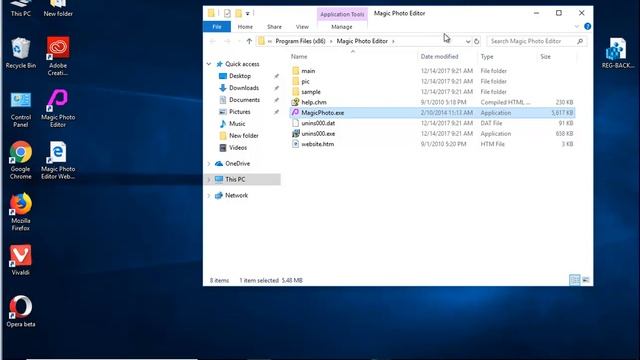640x360 pixels.
Task: Go up one folder level arrow
Action: (249, 41)
